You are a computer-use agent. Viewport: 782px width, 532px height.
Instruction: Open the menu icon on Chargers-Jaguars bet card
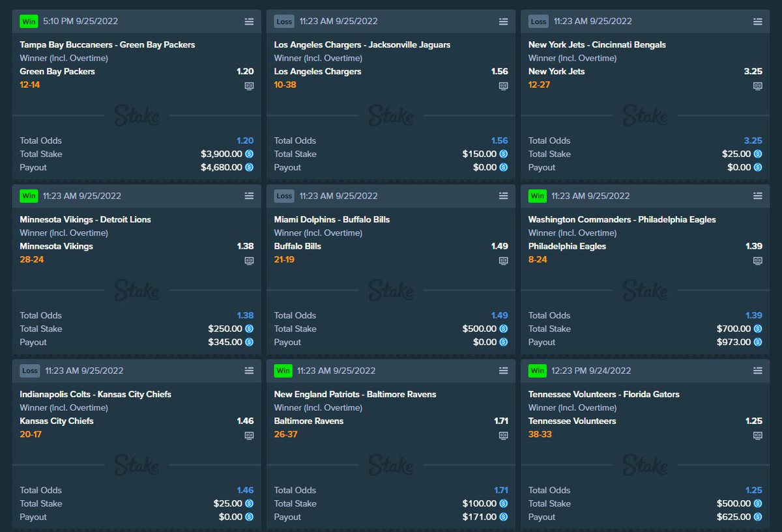click(503, 21)
